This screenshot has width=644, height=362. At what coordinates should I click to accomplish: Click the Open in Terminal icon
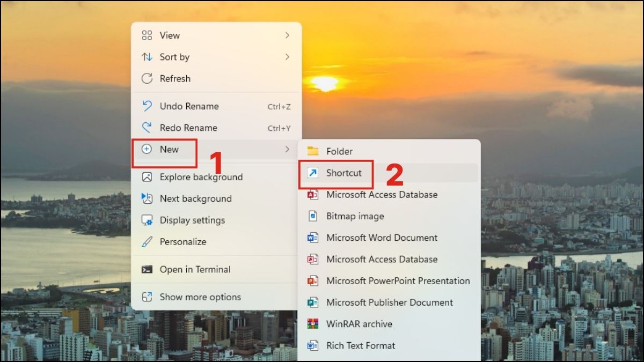pos(147,269)
